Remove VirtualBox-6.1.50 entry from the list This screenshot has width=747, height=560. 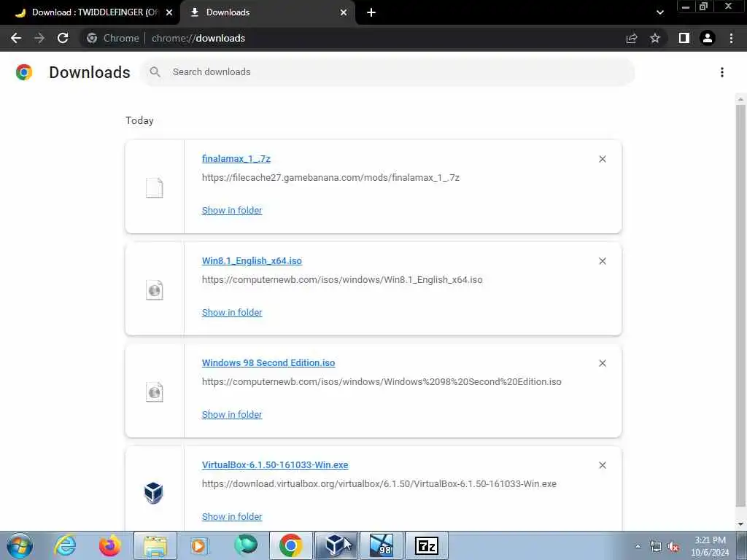(603, 465)
